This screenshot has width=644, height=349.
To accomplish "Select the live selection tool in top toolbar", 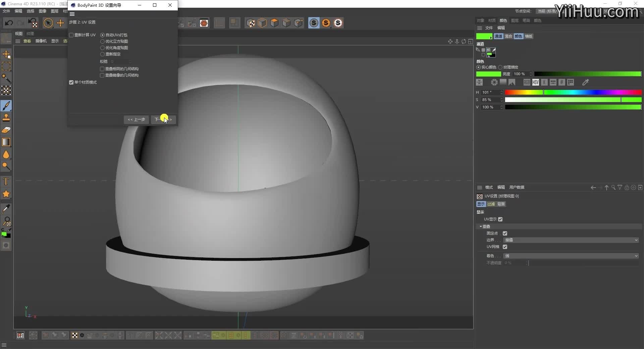I will 48,23.
